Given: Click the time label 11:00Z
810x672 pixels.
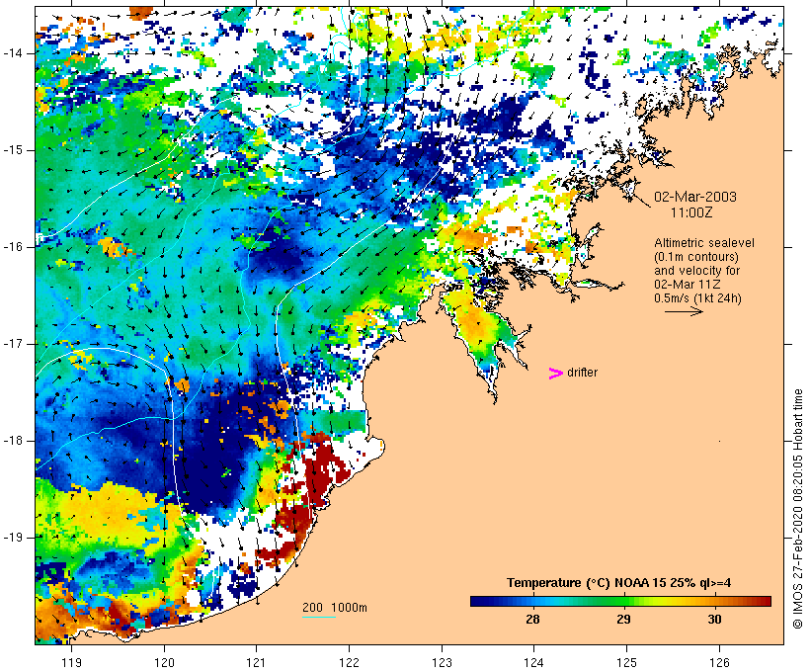Looking at the screenshot, I should click(691, 212).
